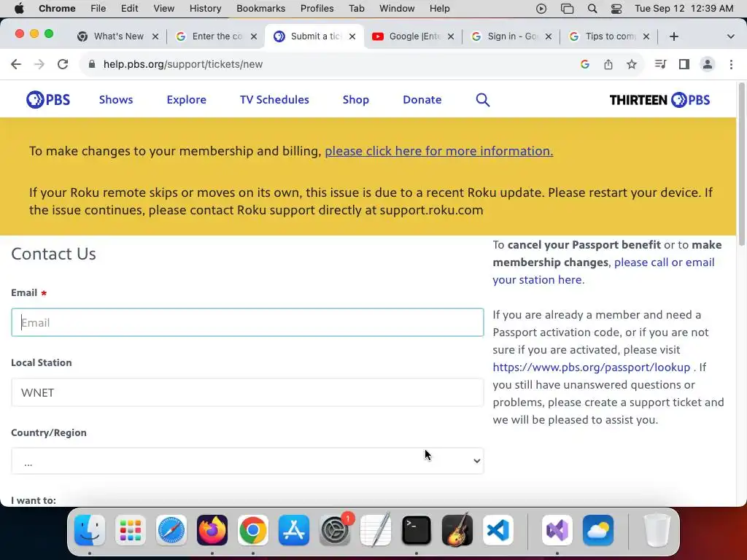Open Visual Studio Code from the Dock
This screenshot has width=747, height=560.
[x=498, y=530]
